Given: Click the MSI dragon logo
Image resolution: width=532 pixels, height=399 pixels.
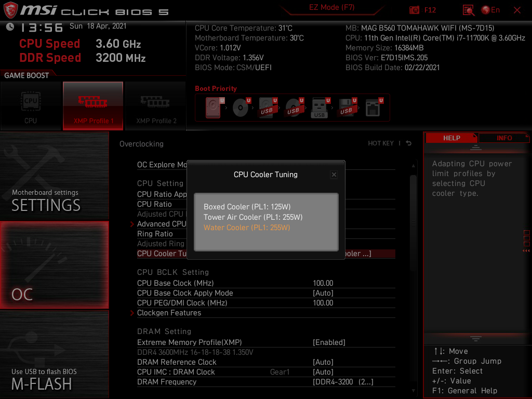Looking at the screenshot, I should pyautogui.click(x=10, y=10).
